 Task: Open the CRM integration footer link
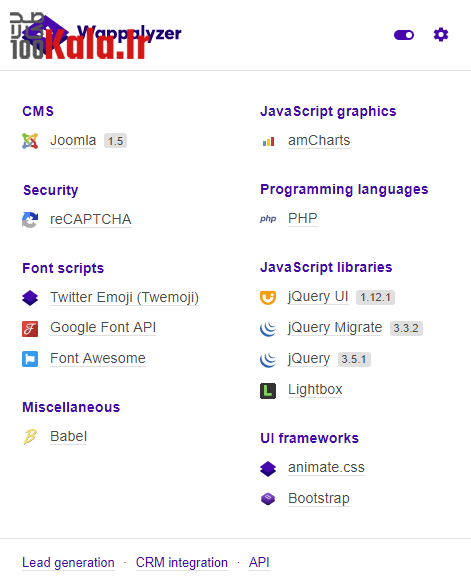coord(182,562)
